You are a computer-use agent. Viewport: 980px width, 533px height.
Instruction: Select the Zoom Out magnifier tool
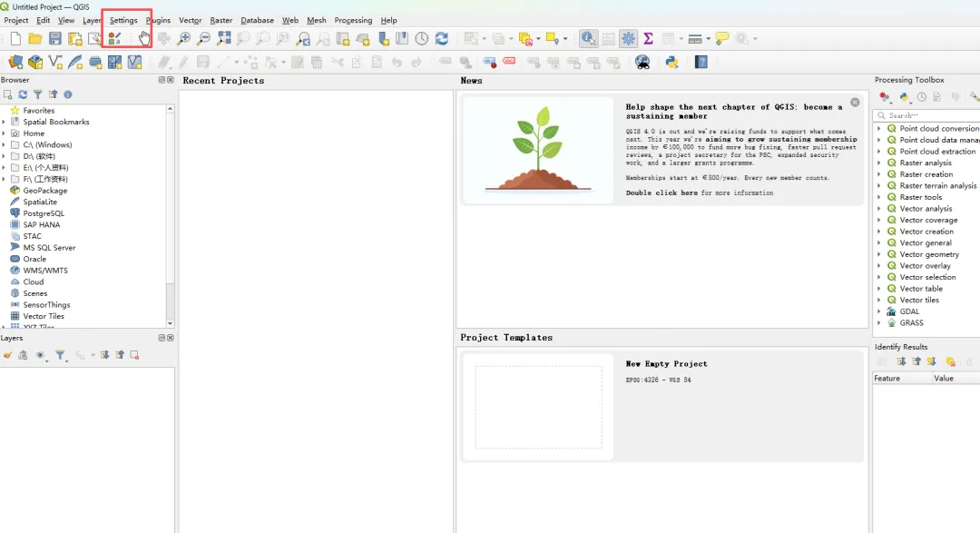pyautogui.click(x=204, y=39)
